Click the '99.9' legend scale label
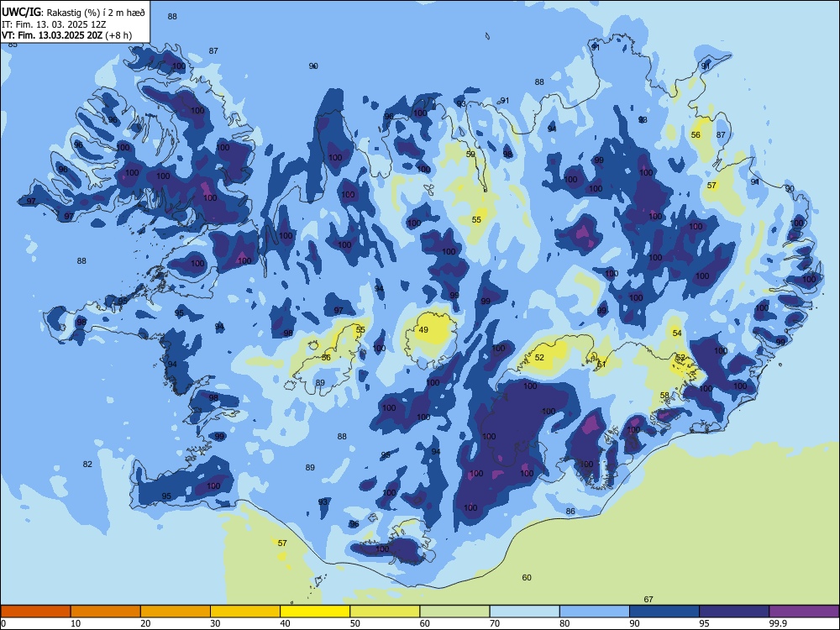The image size is (840, 630). 777,623
